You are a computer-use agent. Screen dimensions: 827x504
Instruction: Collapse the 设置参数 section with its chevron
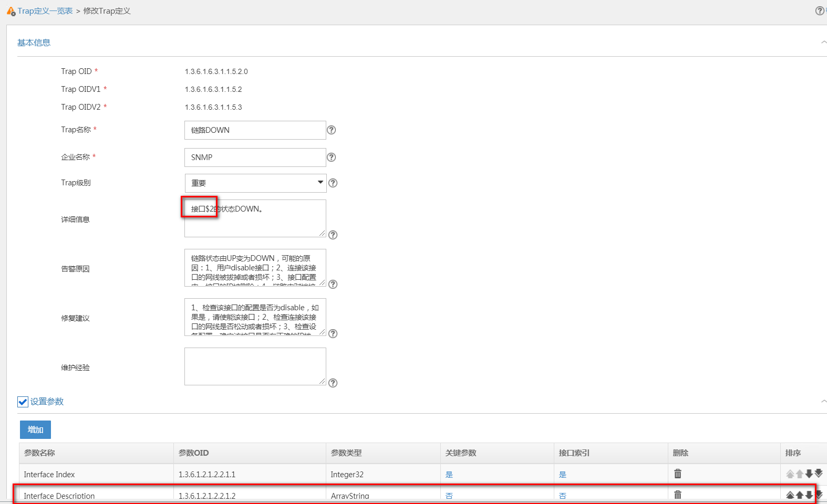point(823,402)
